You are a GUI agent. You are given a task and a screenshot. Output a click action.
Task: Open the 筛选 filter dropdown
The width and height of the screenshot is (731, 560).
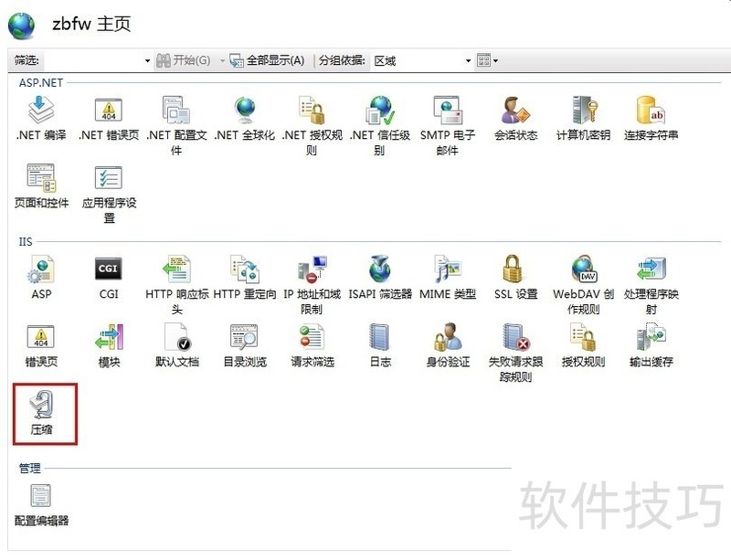click(x=145, y=59)
